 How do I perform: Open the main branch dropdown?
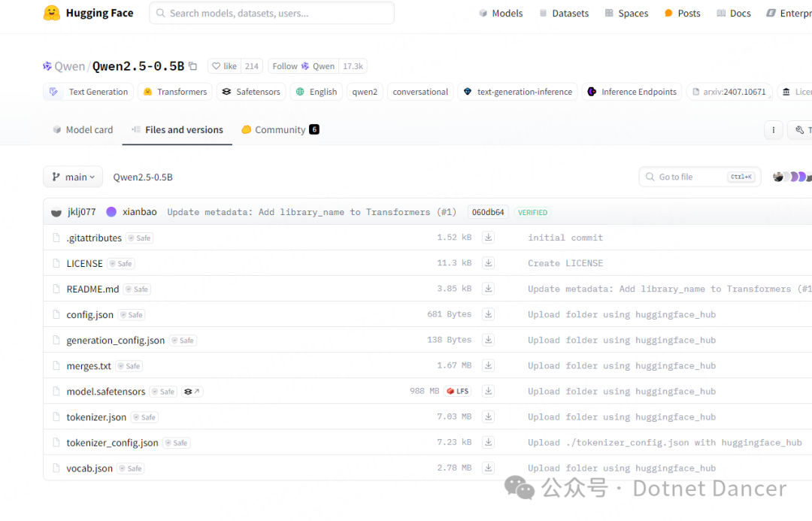[x=73, y=177]
